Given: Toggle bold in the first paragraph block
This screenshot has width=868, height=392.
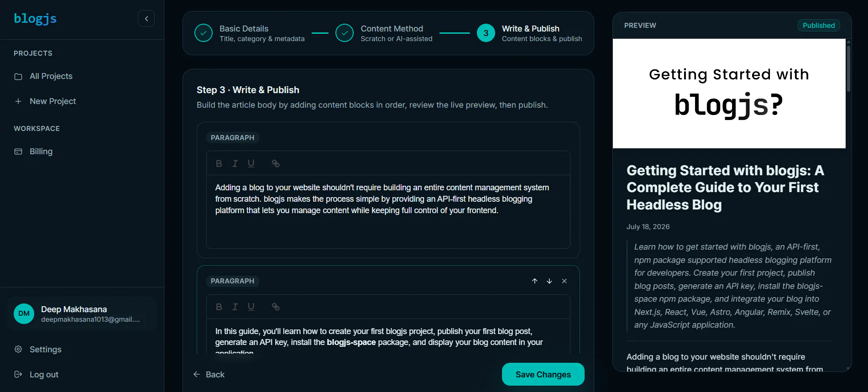Looking at the screenshot, I should click(219, 163).
